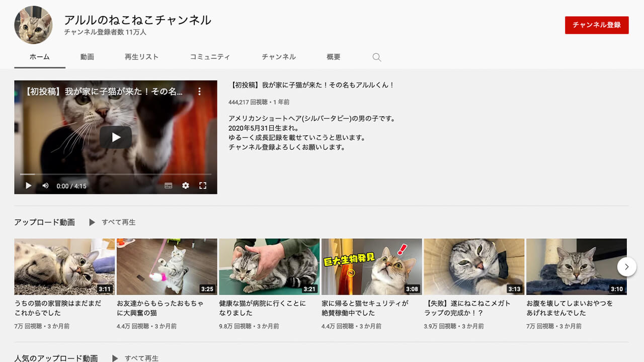Screen dimensions: 644x362
Task: Switch to the 動画 tab
Action: coord(87,57)
